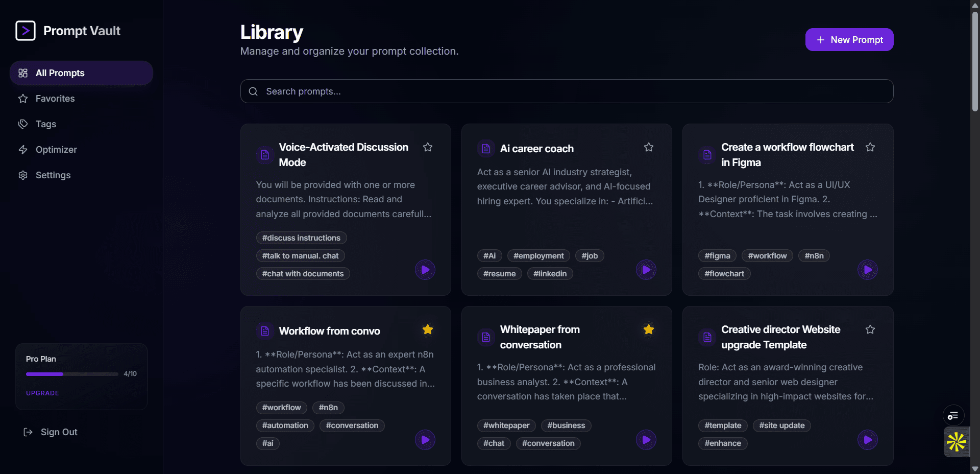The image size is (980, 474).
Task: Favorite the Voice-Activated Discussion Mode prompt
Action: [x=428, y=147]
